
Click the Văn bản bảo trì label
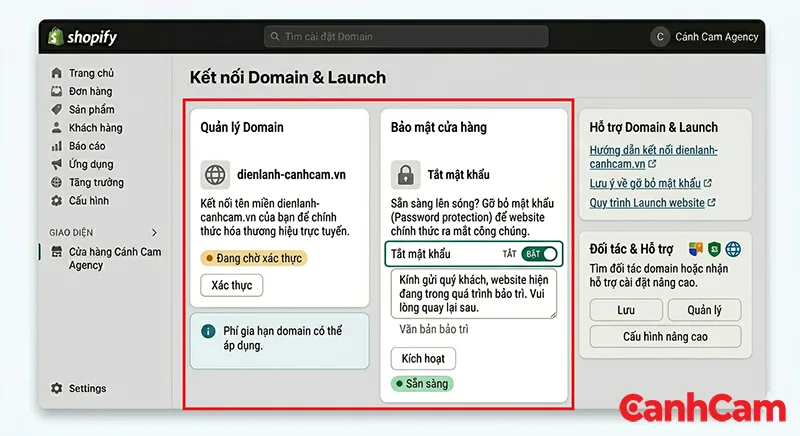coord(434,329)
